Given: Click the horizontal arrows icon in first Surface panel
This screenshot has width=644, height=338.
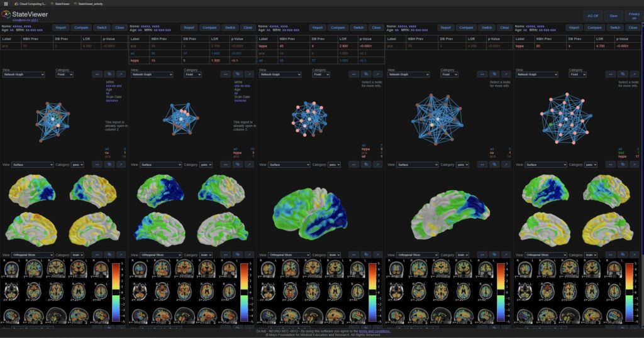Looking at the screenshot, I should pyautogui.click(x=97, y=165).
